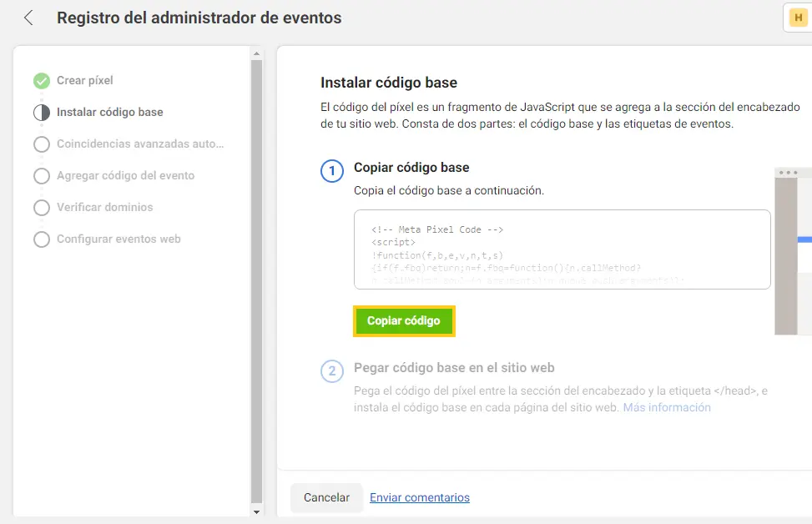
Task: Click the green check beside Crear píxel
Action: point(42,81)
